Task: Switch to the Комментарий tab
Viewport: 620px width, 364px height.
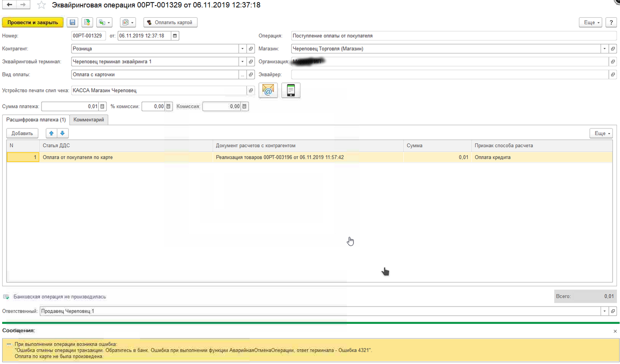Action: tap(88, 119)
